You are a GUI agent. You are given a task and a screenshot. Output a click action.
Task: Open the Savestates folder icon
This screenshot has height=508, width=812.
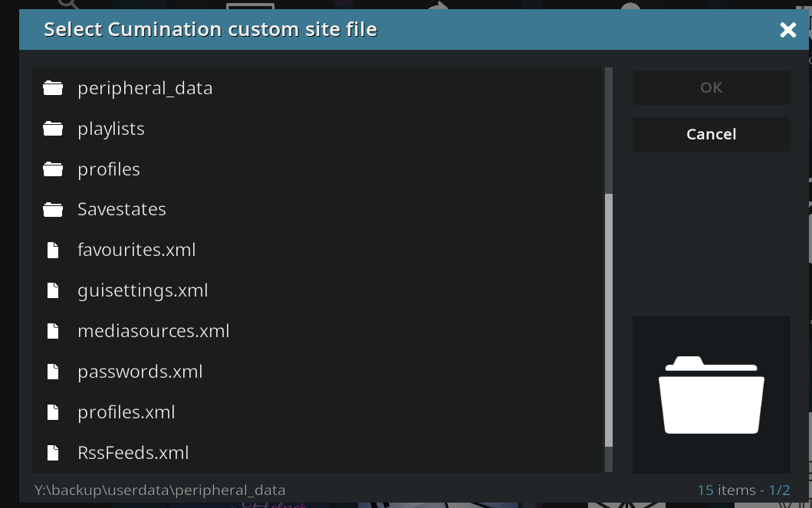(52, 208)
